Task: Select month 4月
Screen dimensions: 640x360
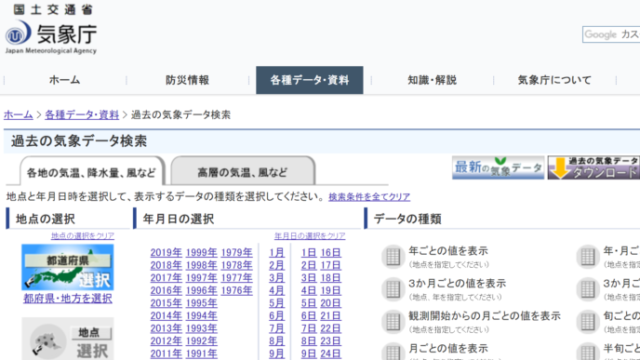Action: click(276, 291)
